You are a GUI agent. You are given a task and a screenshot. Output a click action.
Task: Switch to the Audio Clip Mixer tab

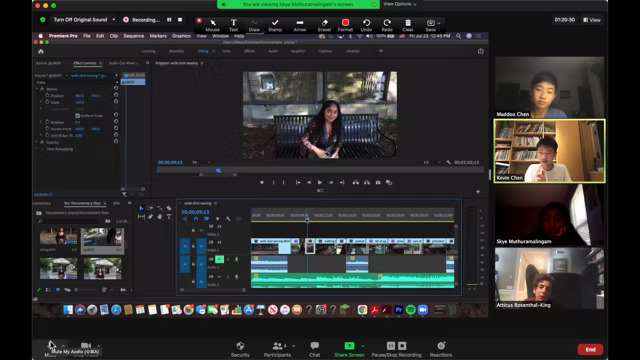tap(124, 63)
